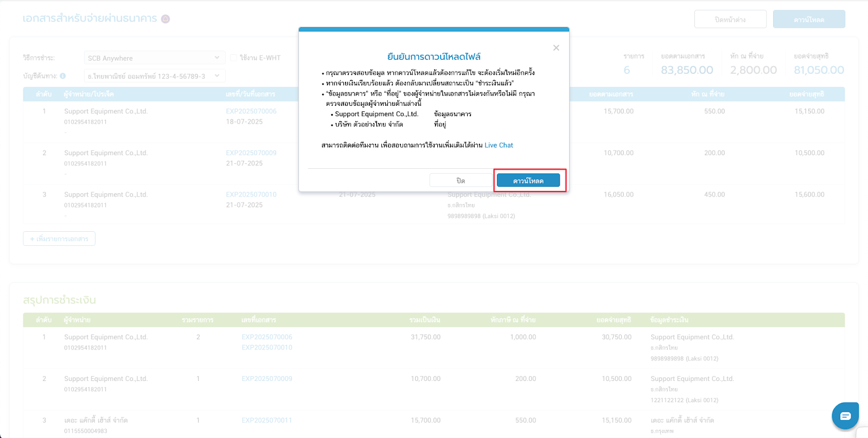
Task: Click the help icon beside page title
Action: tap(165, 19)
